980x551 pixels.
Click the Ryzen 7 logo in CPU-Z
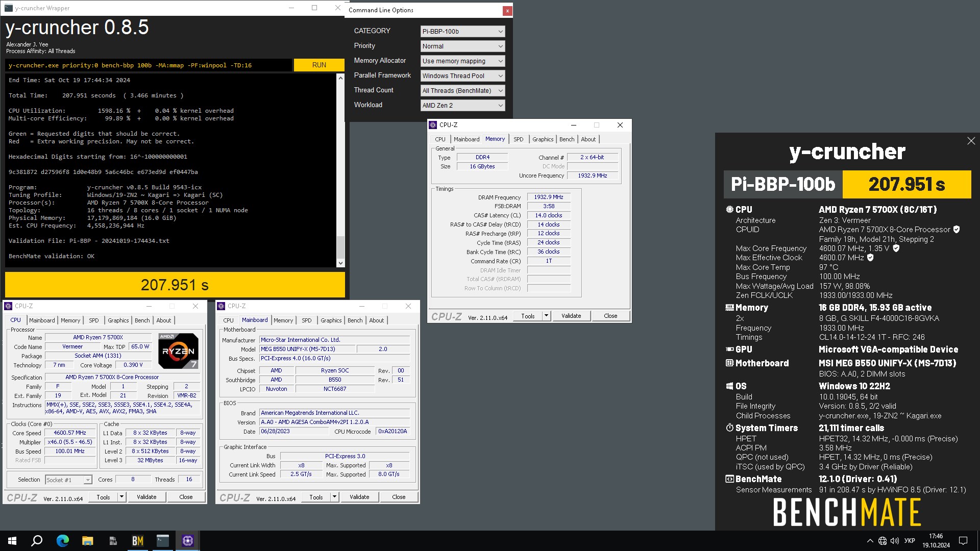[178, 351]
